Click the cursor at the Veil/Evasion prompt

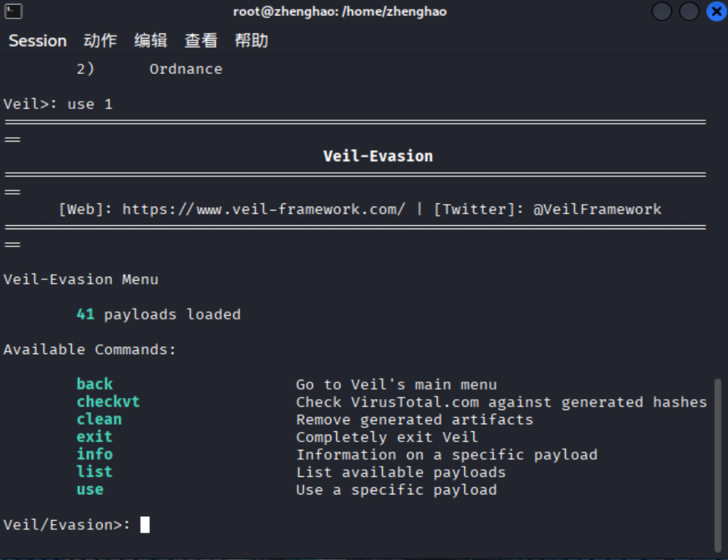(145, 525)
